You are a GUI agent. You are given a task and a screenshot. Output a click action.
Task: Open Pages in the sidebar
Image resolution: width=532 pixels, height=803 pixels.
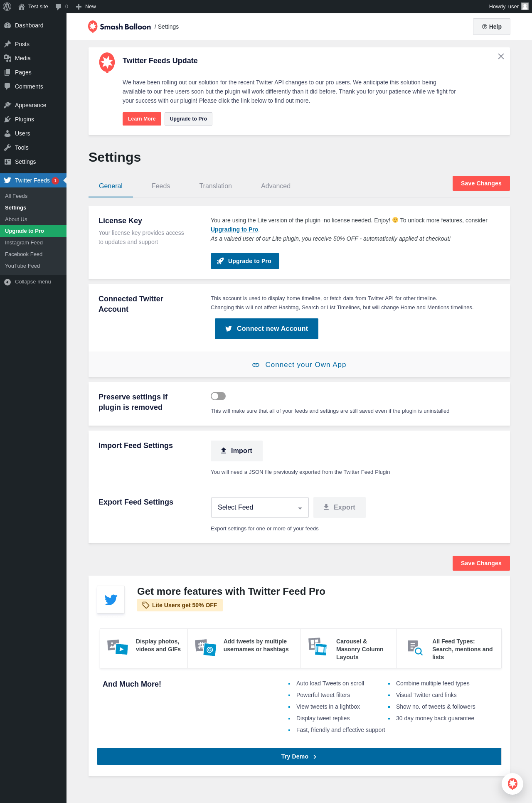[33, 72]
